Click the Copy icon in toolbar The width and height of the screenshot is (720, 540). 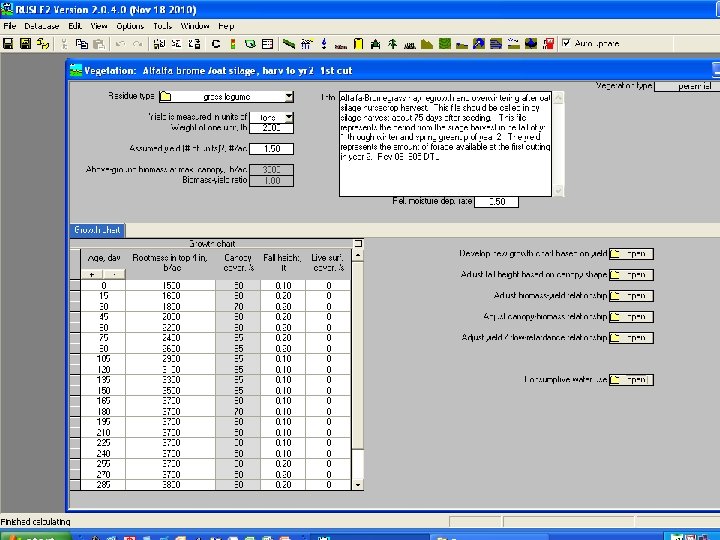[x=82, y=44]
